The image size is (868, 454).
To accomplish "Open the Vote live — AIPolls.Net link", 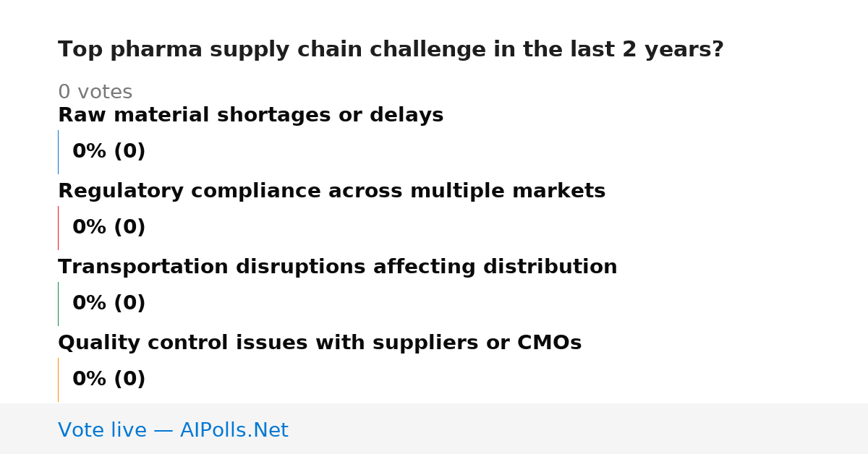I will [x=173, y=431].
